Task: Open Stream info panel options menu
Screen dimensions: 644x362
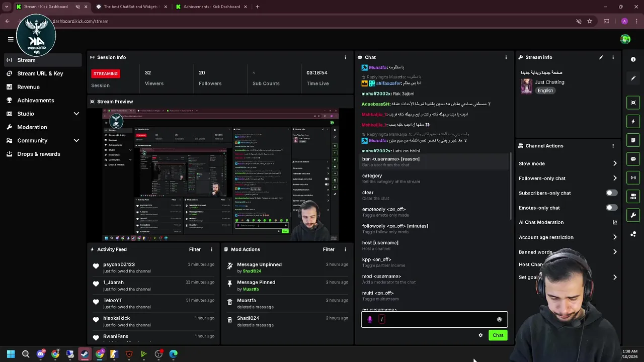Action: (613, 57)
